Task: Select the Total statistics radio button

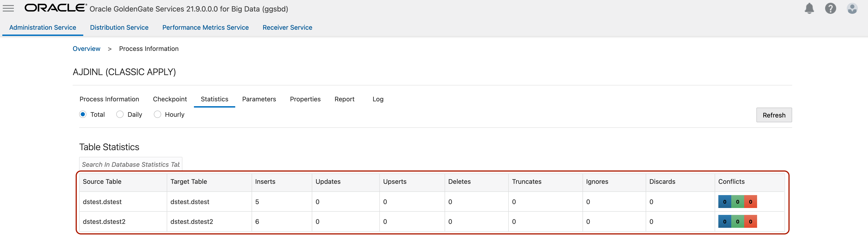Action: [x=83, y=114]
